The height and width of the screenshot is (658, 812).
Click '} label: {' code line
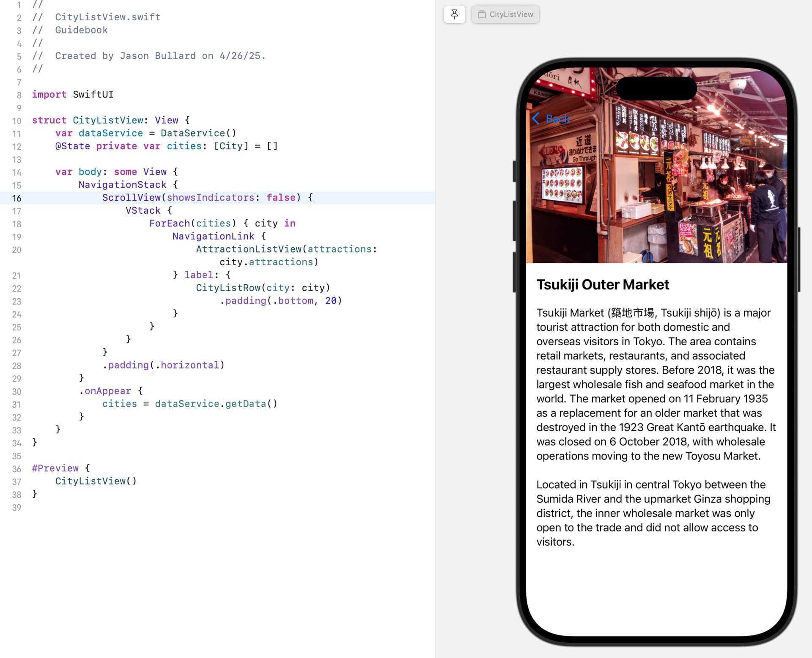coord(202,275)
